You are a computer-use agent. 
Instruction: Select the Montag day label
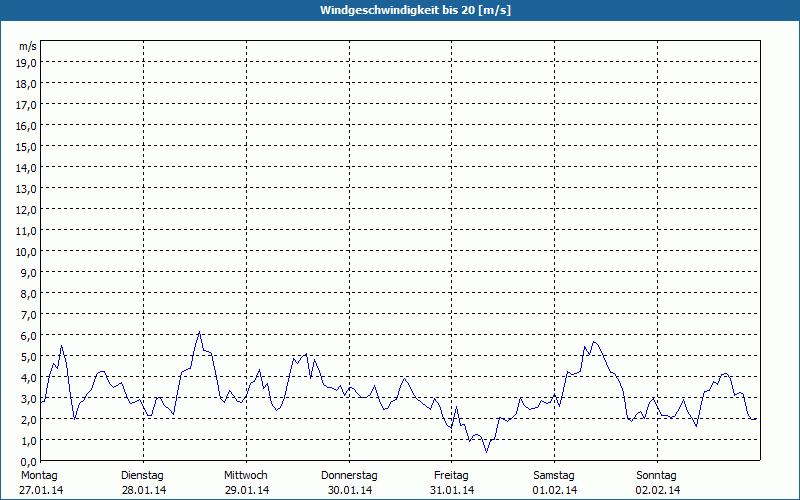pos(39,475)
